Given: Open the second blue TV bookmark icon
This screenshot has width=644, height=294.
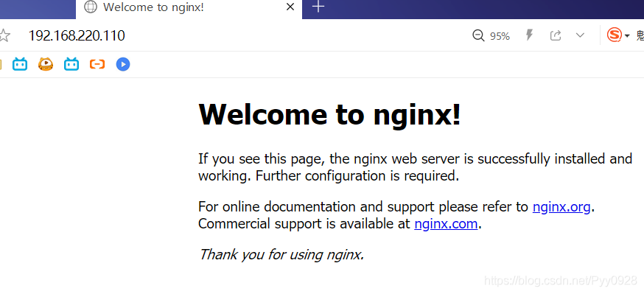Looking at the screenshot, I should click(71, 64).
